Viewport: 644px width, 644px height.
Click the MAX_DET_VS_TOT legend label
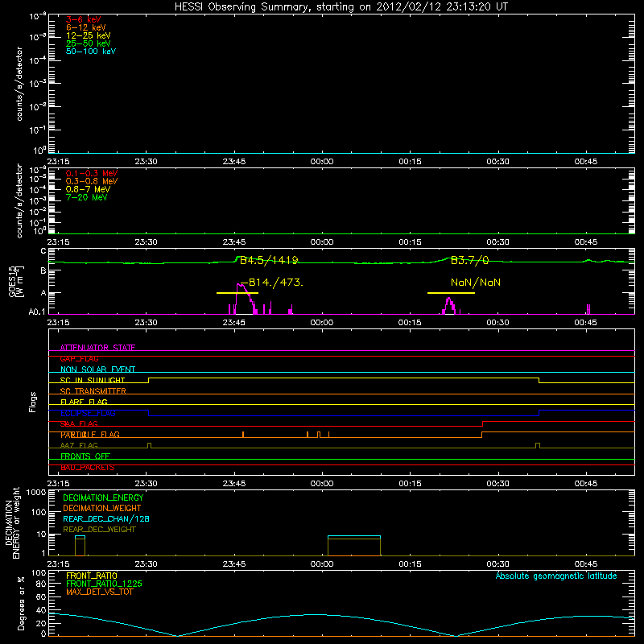pyautogui.click(x=100, y=592)
